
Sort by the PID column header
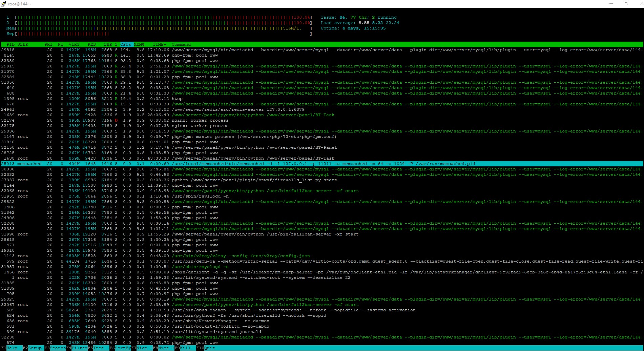pyautogui.click(x=11, y=44)
